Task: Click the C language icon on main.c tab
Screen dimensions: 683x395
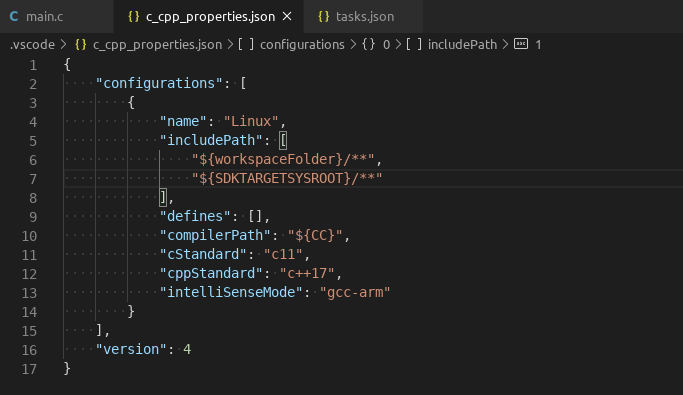Action: pyautogui.click(x=14, y=17)
